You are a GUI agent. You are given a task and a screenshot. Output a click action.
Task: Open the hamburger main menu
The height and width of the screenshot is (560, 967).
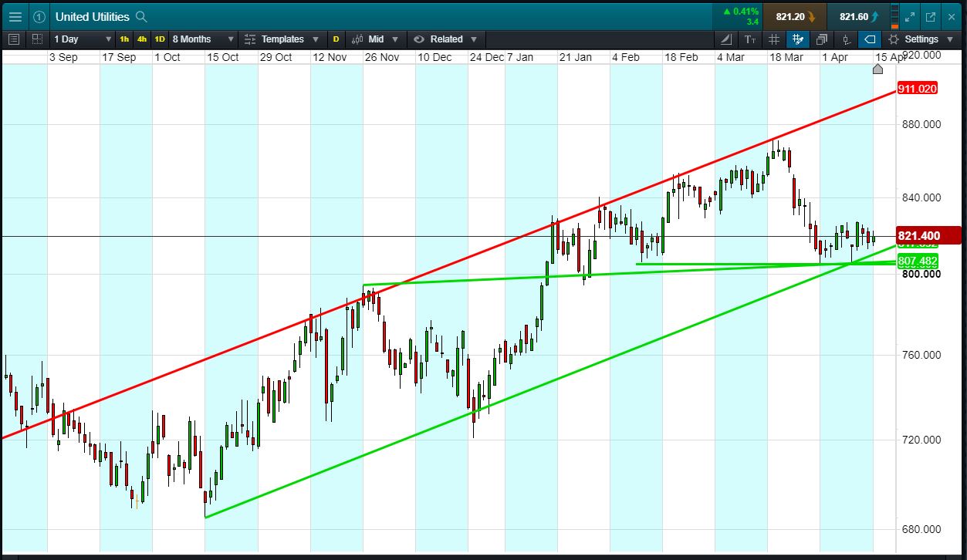tap(15, 16)
